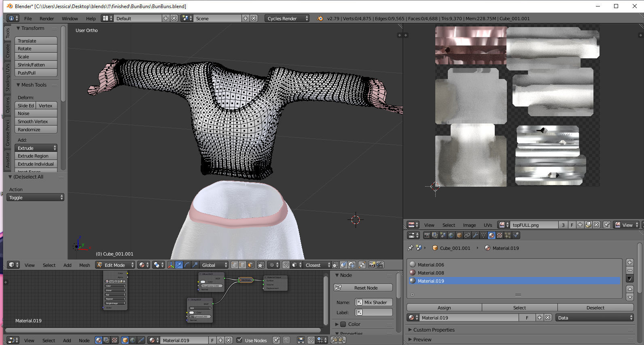Open the File menu
This screenshot has height=345, width=644.
[x=28, y=19]
